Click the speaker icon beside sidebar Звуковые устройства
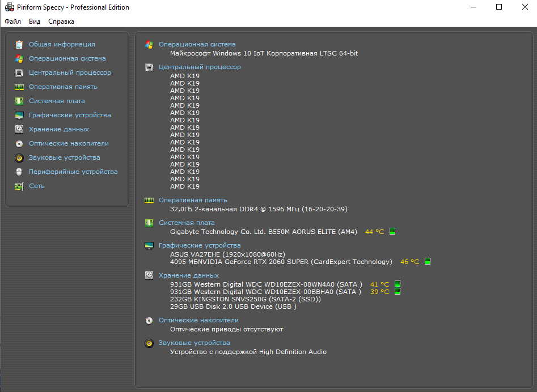 click(19, 157)
